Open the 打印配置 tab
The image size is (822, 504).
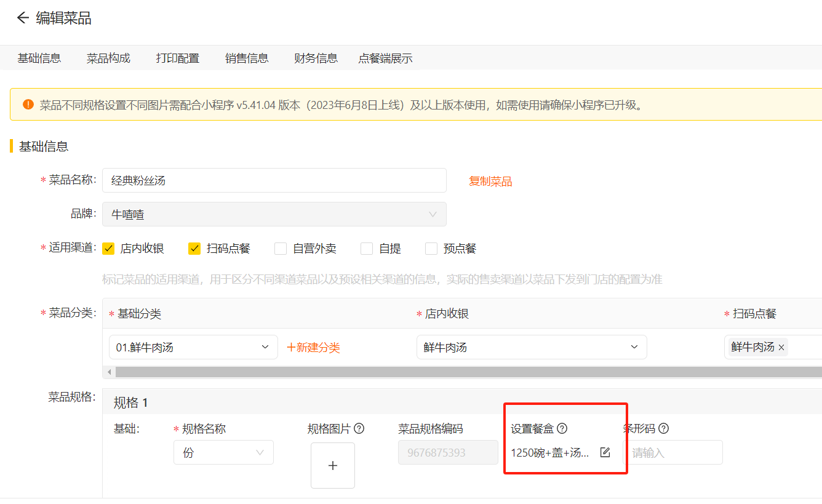[x=177, y=58]
